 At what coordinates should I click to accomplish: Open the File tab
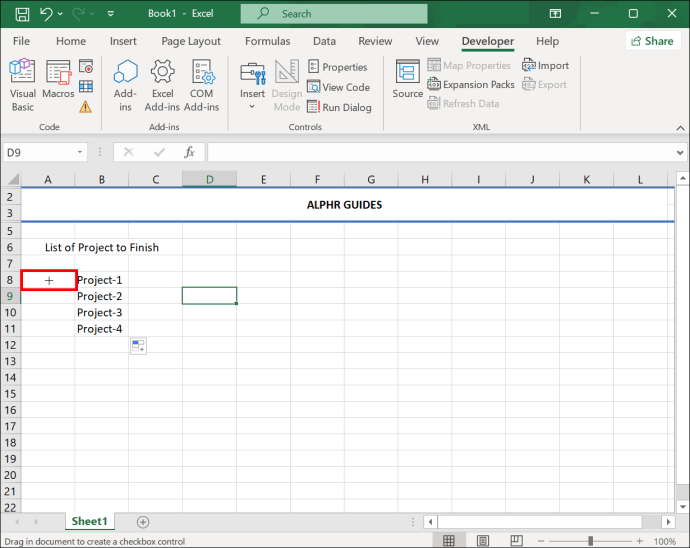pos(22,41)
